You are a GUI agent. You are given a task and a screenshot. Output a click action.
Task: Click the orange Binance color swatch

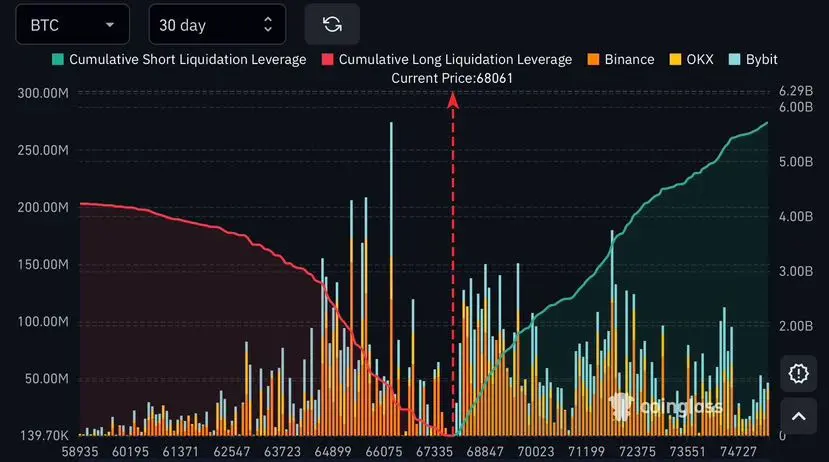pyautogui.click(x=593, y=59)
